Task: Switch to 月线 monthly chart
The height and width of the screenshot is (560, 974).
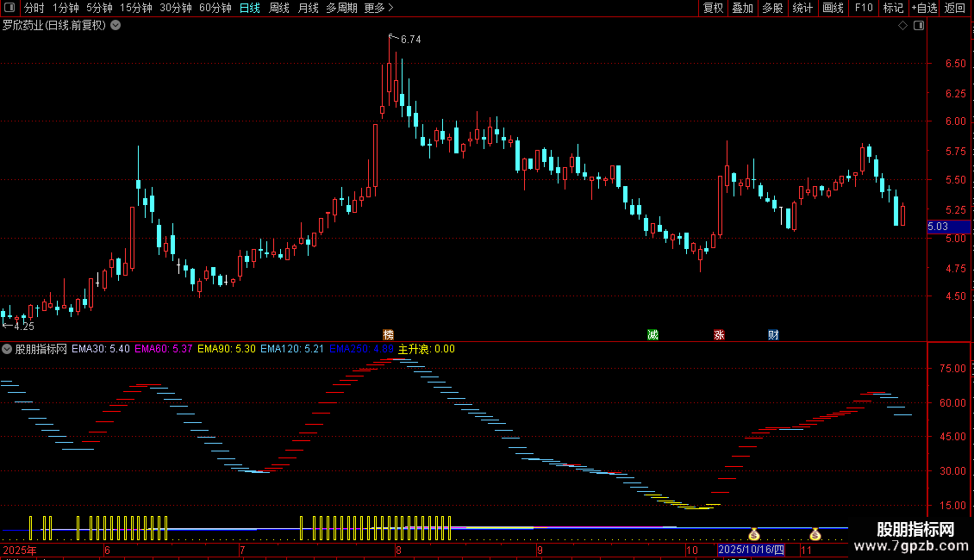Action: 308,8
